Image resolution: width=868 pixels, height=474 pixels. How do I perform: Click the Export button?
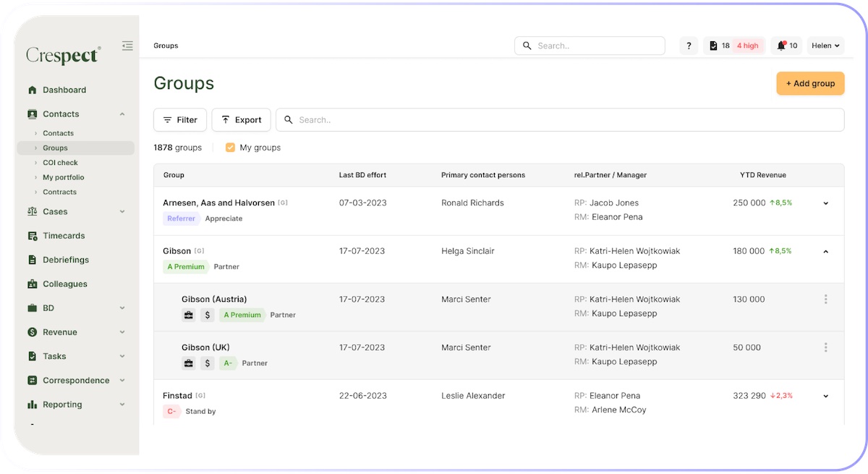[x=241, y=120]
